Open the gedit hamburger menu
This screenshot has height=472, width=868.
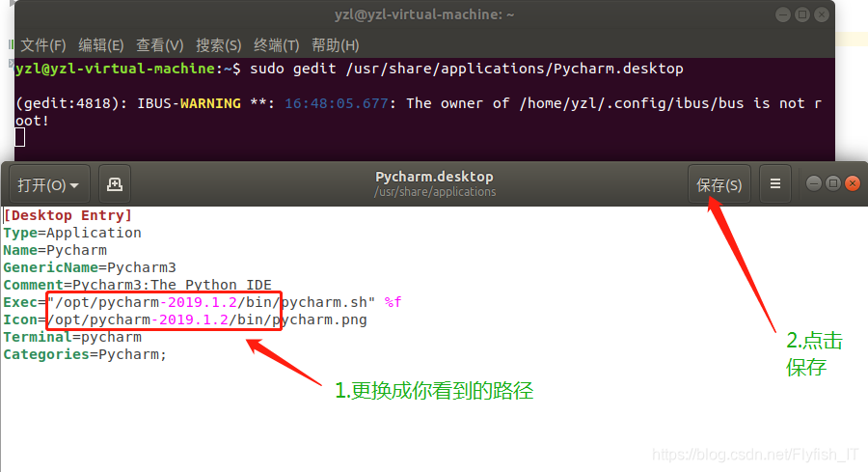pos(775,184)
